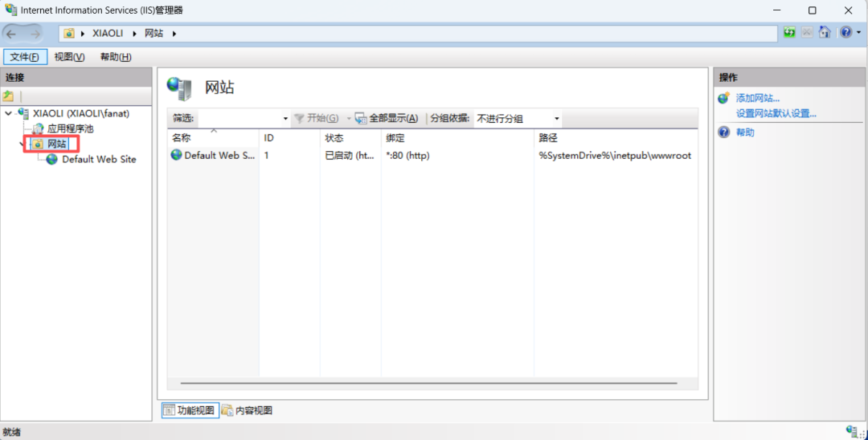This screenshot has width=868, height=440.
Task: Open the 分组依据 combo box
Action: click(x=518, y=118)
